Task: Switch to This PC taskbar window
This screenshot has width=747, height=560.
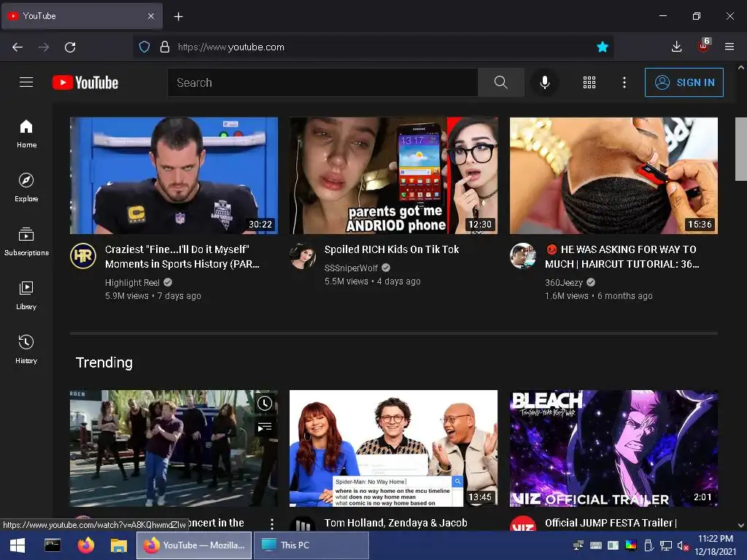Action: pyautogui.click(x=311, y=545)
